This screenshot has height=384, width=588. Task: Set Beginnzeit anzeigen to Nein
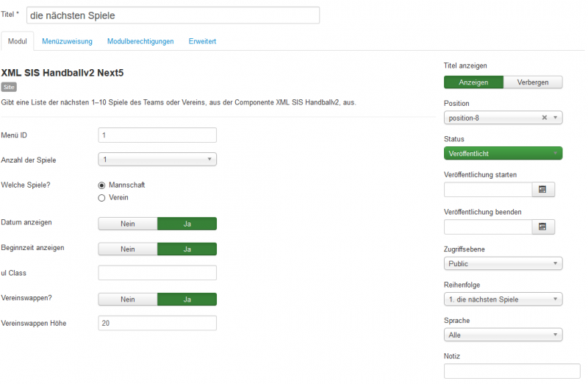127,249
